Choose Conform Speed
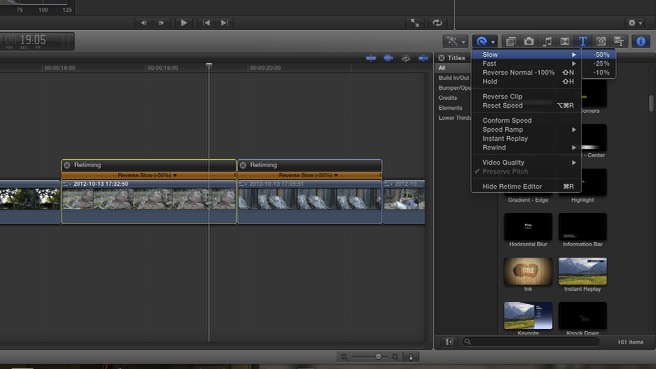Viewport: 656px width, 369px height. coord(526,120)
